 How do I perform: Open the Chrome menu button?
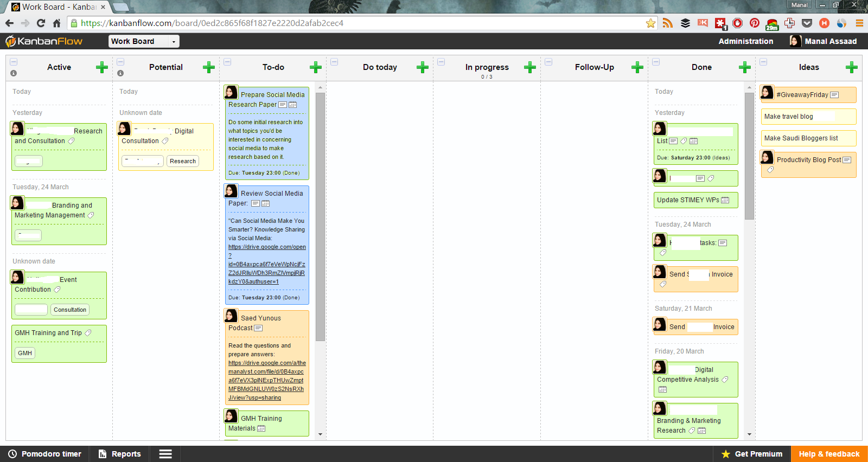pos(859,23)
